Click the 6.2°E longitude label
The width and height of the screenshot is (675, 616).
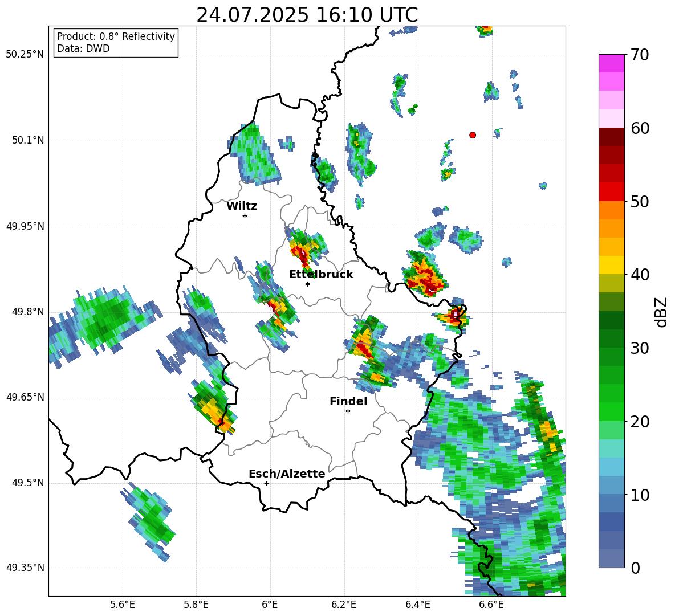pyautogui.click(x=344, y=605)
